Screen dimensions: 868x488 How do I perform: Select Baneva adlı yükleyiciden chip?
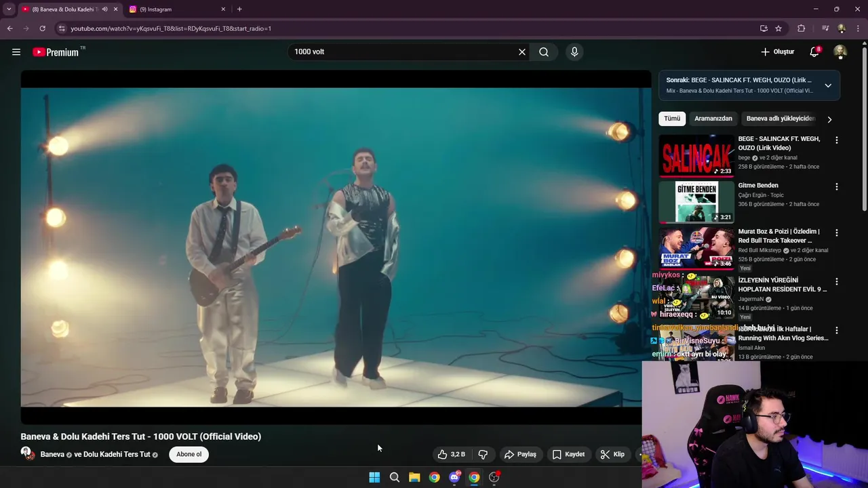tap(780, 119)
